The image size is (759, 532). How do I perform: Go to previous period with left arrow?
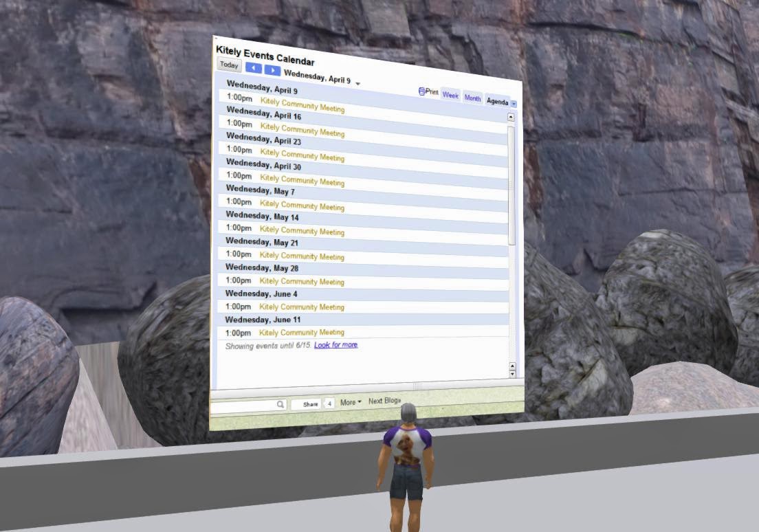point(253,68)
